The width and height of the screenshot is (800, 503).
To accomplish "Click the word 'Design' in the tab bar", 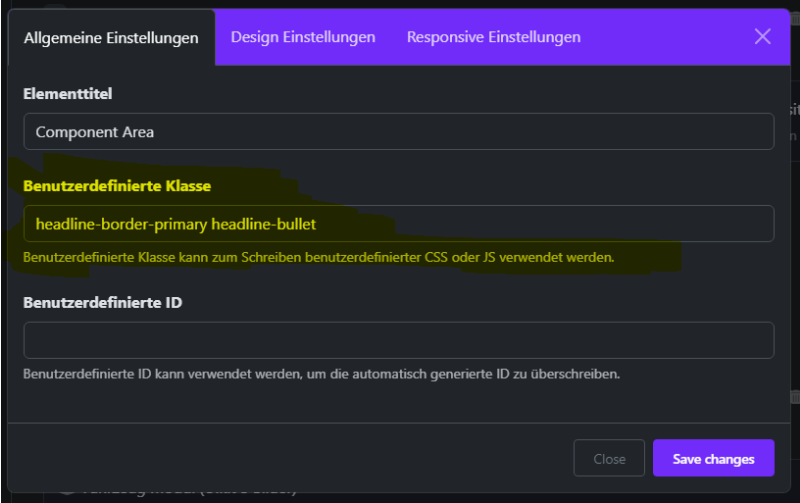I will pos(255,37).
